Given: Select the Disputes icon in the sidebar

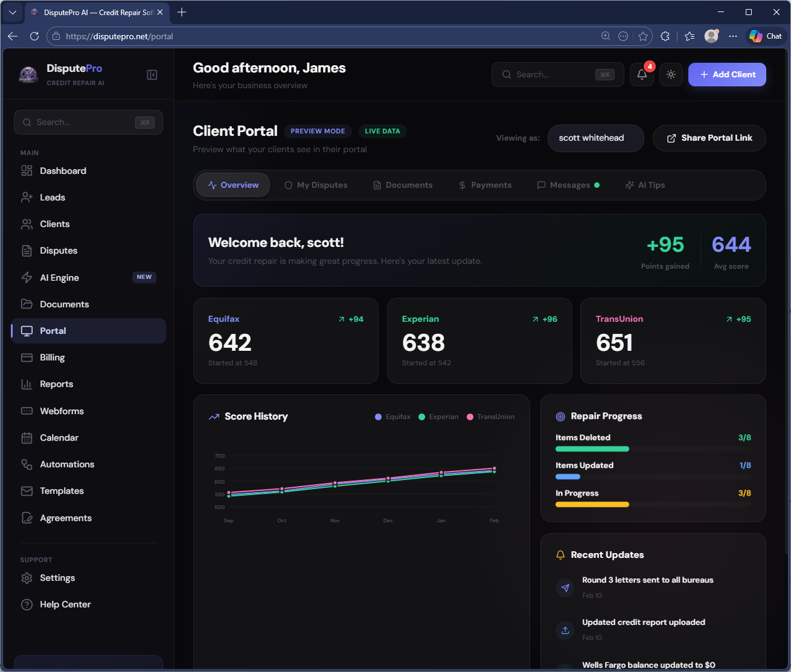Looking at the screenshot, I should click(27, 251).
